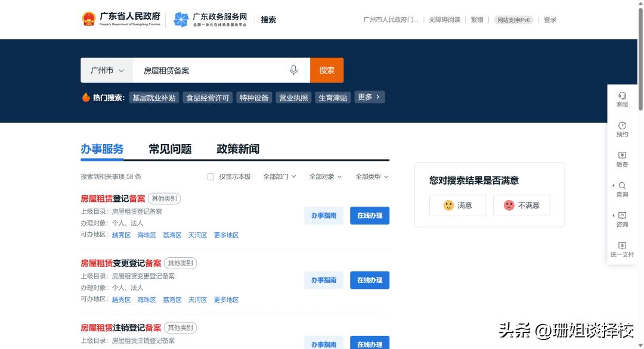Image resolution: width=644 pixels, height=349 pixels.
Task: Open the 咨询 consultation sidebar icon
Action: pyautogui.click(x=622, y=219)
